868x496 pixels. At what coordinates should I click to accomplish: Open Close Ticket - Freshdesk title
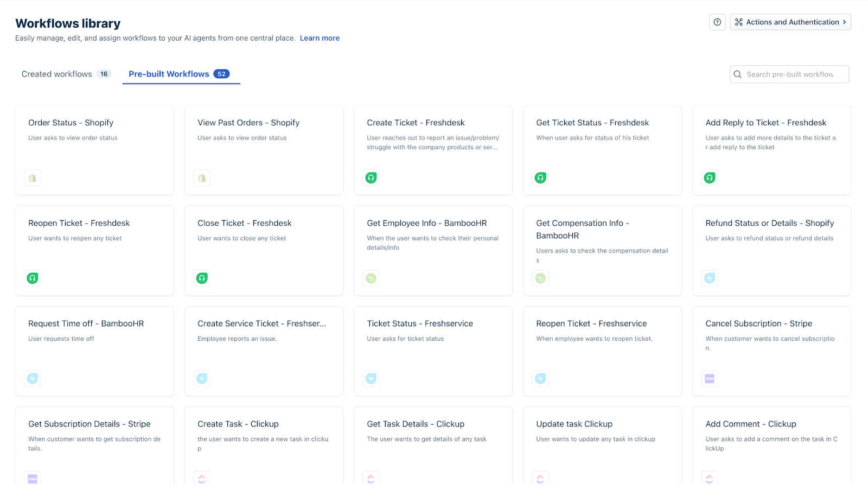pos(245,223)
